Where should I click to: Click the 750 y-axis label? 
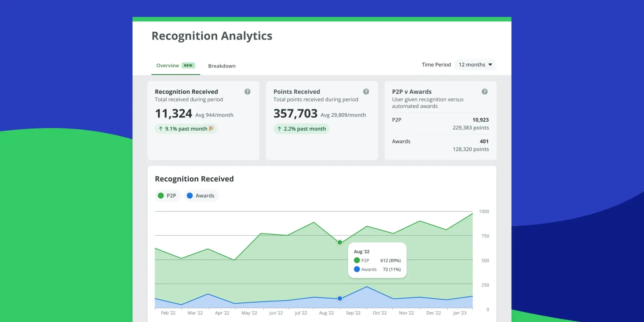pyautogui.click(x=485, y=236)
